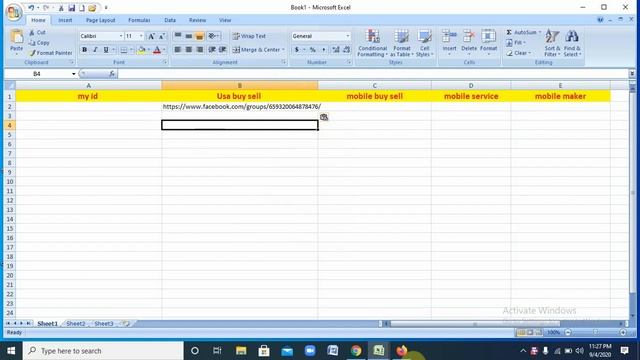Switch to the Review tab

click(197, 20)
